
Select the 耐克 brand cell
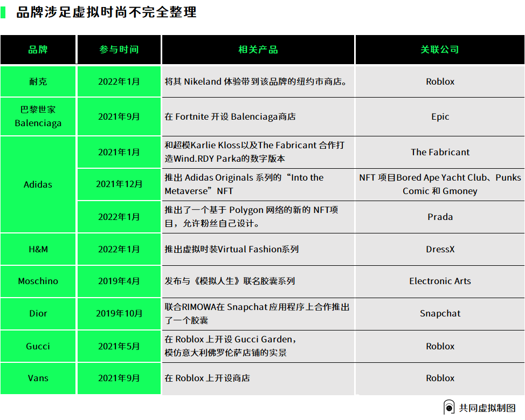[38, 82]
